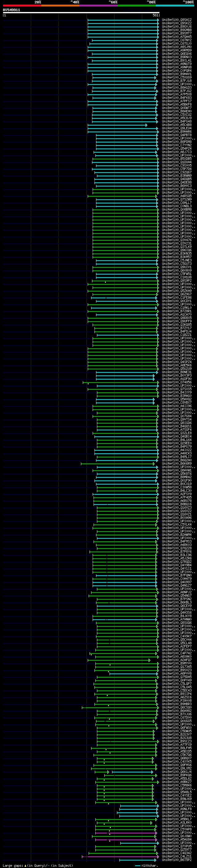
Task: Select hit label UniRef100_C5XUG9
Action: (177, 78)
